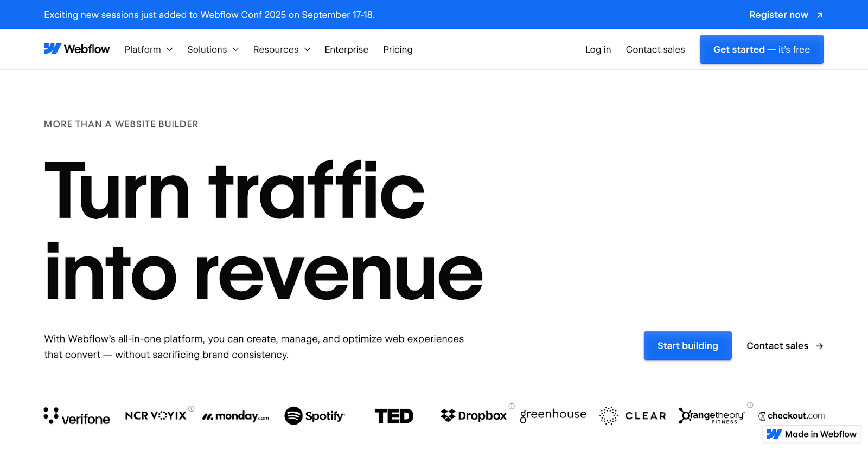Screen dimensions: 868x450
Task: Click the CLEAR logo
Action: pos(633,416)
